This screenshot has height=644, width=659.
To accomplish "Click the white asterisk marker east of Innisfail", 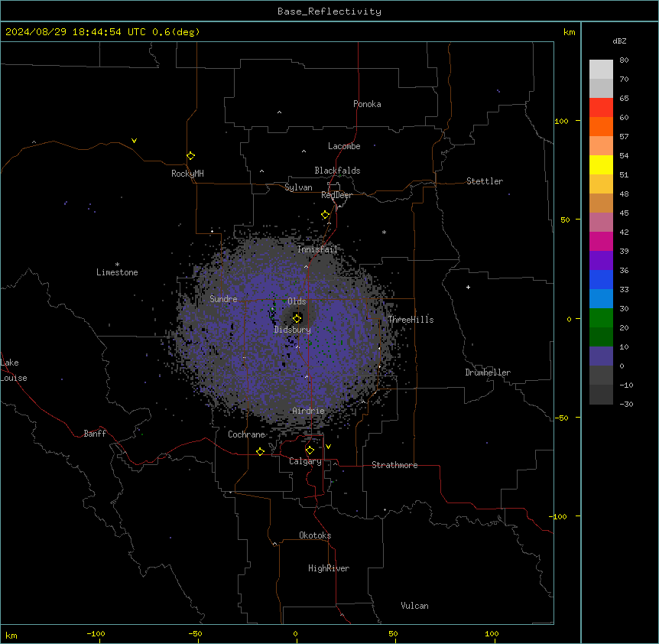I will 384,232.
